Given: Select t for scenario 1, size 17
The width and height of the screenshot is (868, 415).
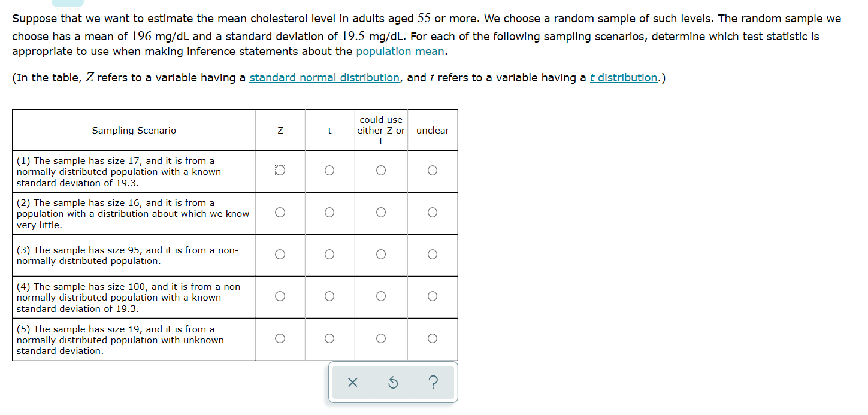Looking at the screenshot, I should coord(329,171).
